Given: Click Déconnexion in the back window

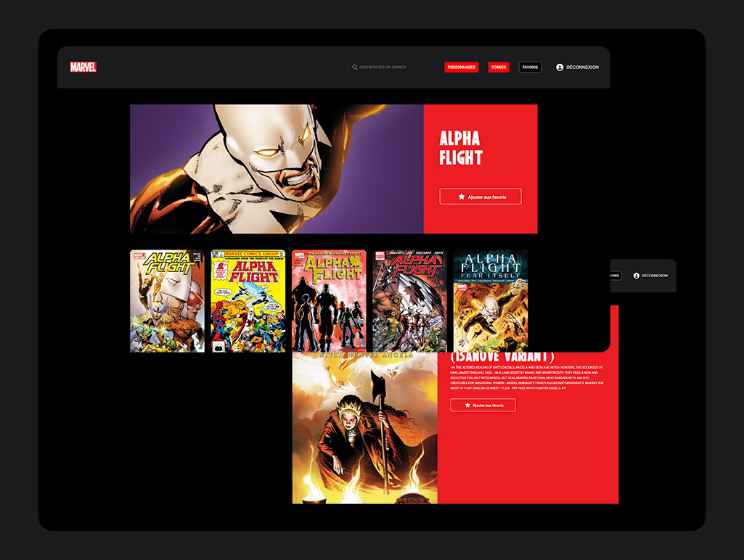Looking at the screenshot, I should pos(654,276).
